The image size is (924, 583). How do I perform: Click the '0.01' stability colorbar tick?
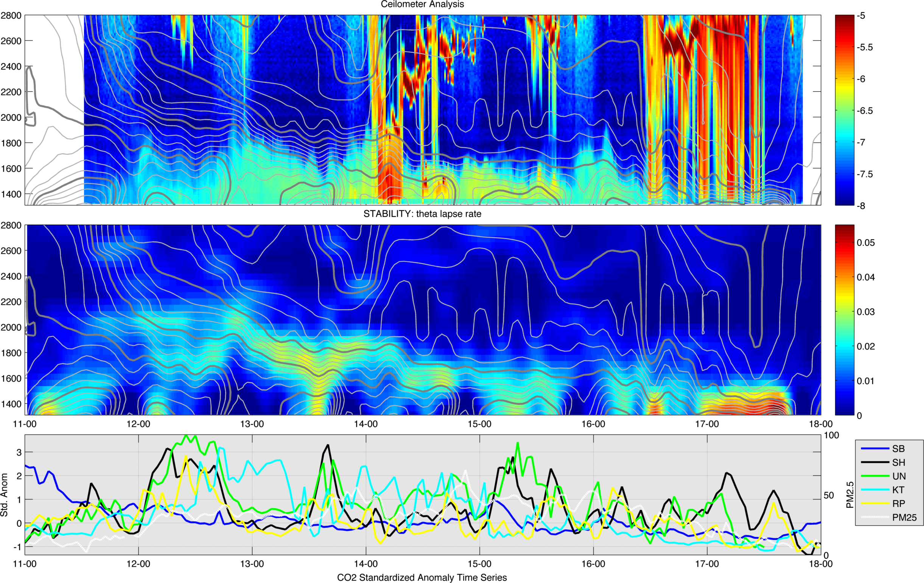click(x=866, y=381)
